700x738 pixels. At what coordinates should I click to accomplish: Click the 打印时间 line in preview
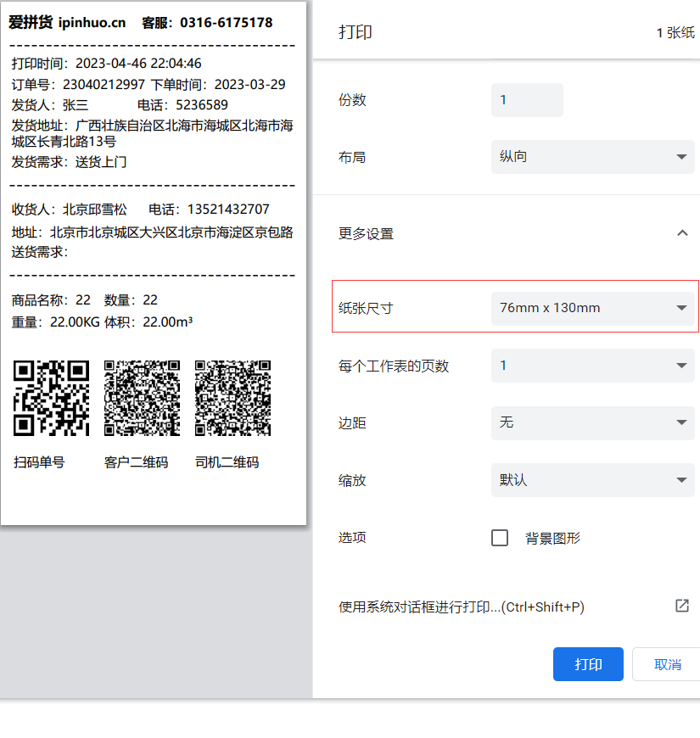coord(106,63)
